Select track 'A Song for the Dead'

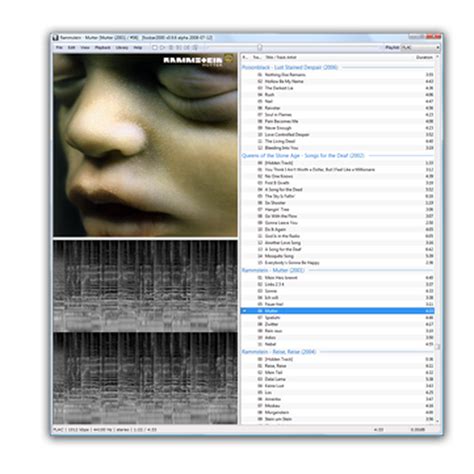coord(337,190)
